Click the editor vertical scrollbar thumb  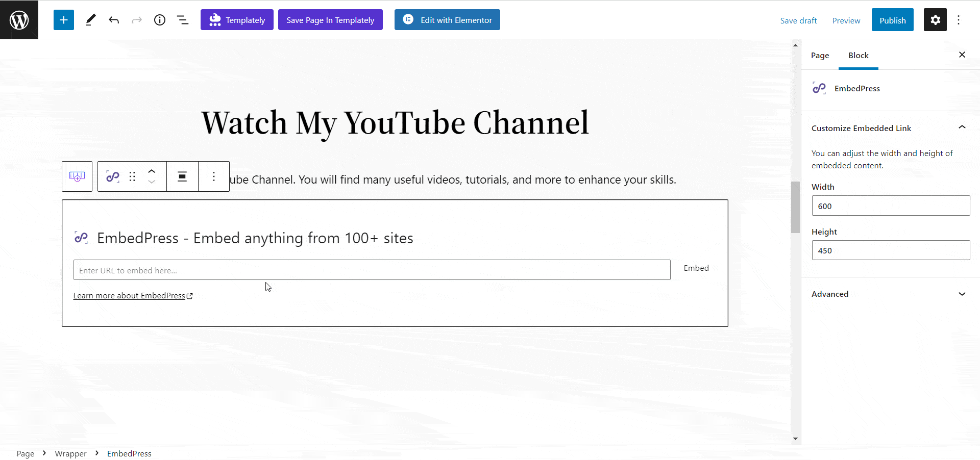point(795,207)
